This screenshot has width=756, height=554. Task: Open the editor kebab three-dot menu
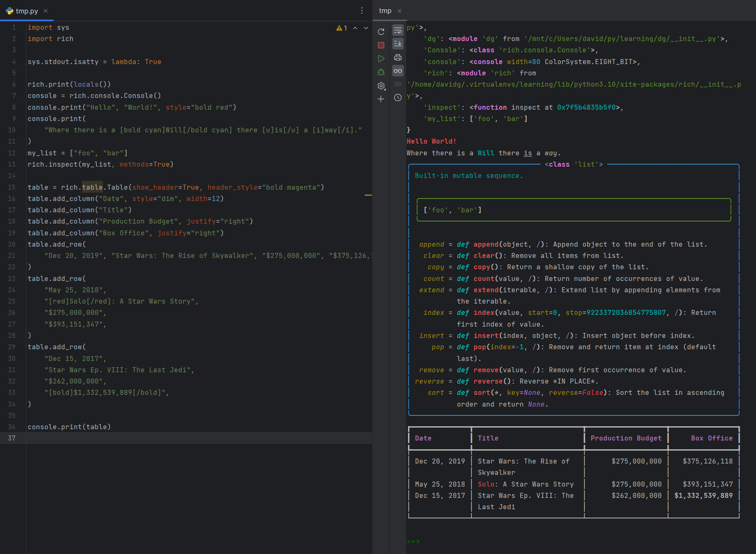tap(361, 10)
